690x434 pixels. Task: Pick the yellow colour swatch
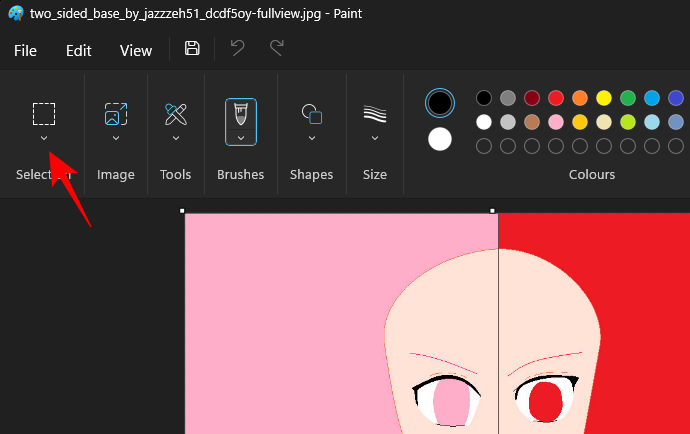(x=604, y=98)
